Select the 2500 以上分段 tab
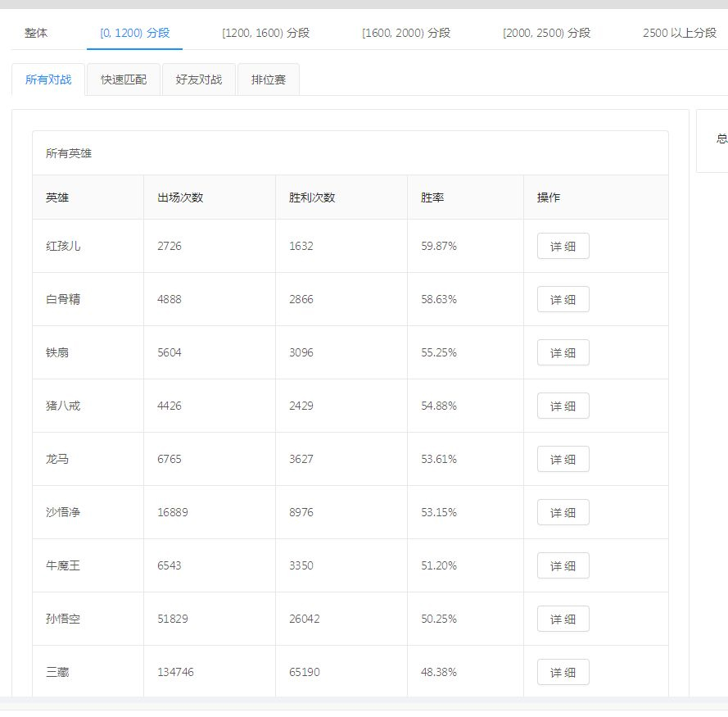The width and height of the screenshot is (728, 717). (x=679, y=33)
